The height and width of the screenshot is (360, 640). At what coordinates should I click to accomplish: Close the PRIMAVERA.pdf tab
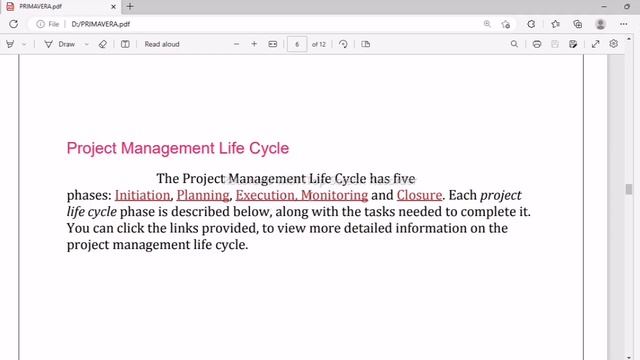(113, 7)
